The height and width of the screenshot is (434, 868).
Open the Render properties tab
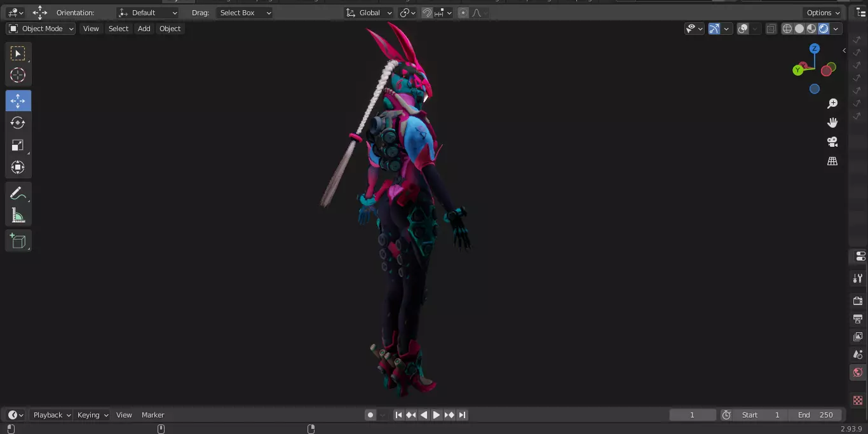tap(858, 301)
